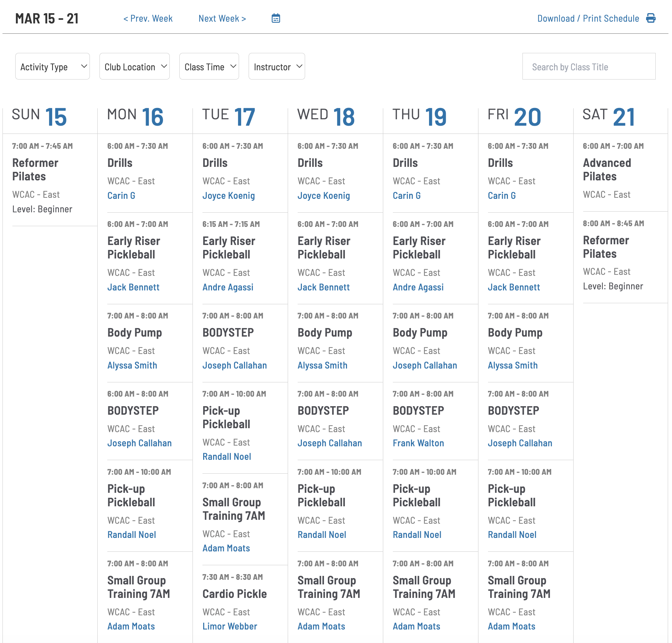Expand the Instructor filter

coord(277,66)
